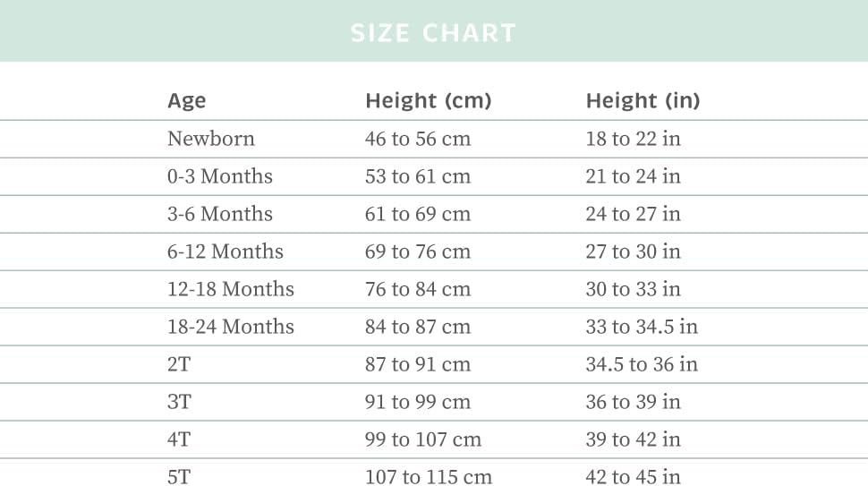The height and width of the screenshot is (486, 868).
Task: Click the Height (cm) column header
Action: click(428, 101)
